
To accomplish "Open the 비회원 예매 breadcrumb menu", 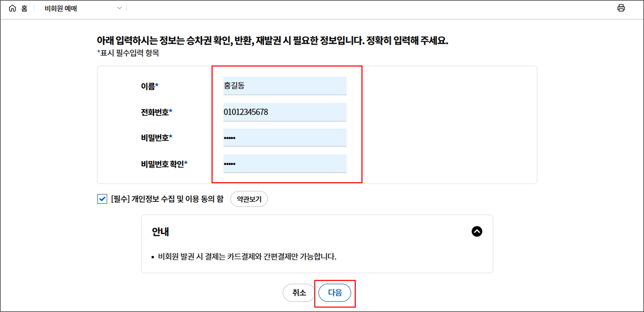I will 61,8.
